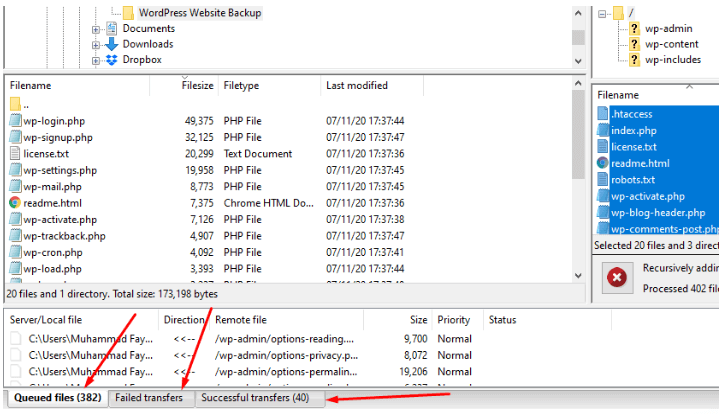Sort local files by Last modified column
This screenshot has width=719, height=414.
(372, 86)
